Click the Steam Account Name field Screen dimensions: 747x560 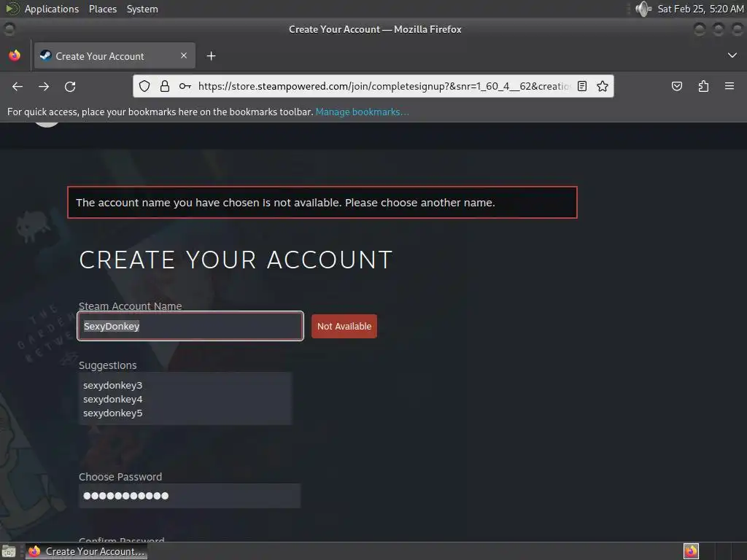[x=190, y=326]
